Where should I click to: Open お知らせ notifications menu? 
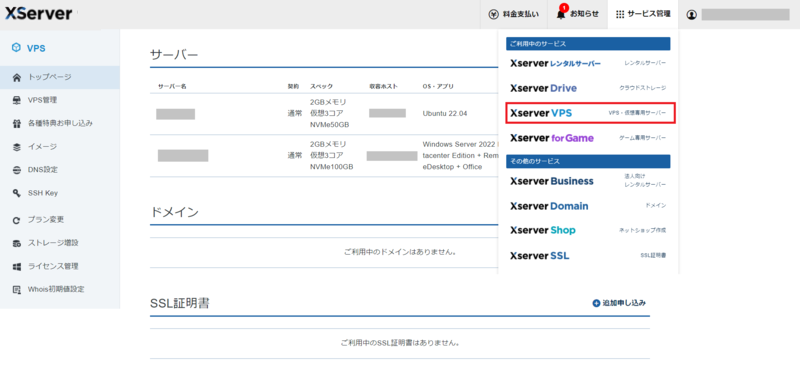(x=577, y=14)
